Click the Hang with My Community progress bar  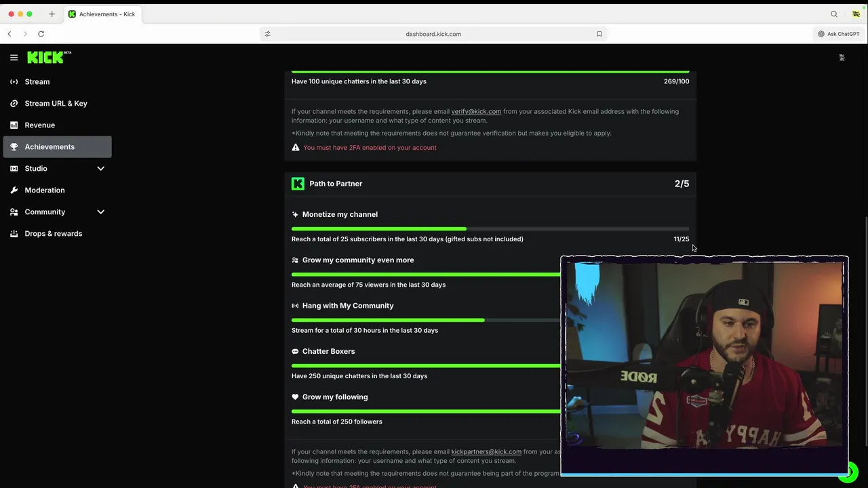coord(427,320)
